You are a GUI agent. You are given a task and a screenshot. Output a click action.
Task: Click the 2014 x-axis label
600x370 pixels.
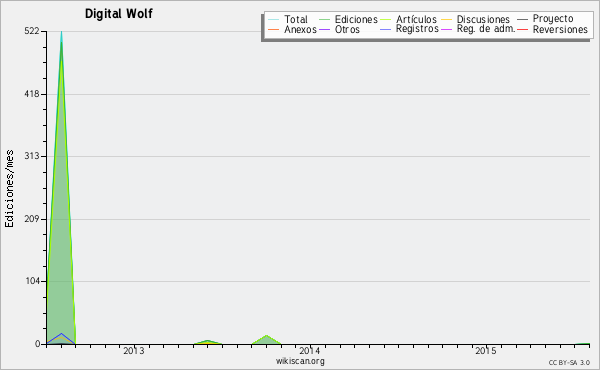(x=310, y=351)
